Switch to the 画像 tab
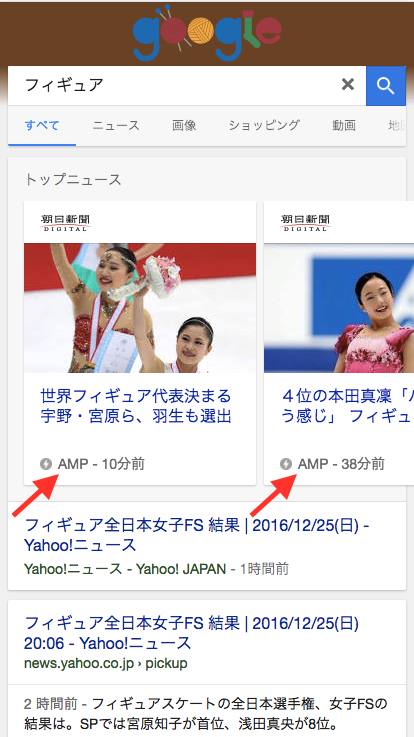This screenshot has width=414, height=737. [x=184, y=125]
